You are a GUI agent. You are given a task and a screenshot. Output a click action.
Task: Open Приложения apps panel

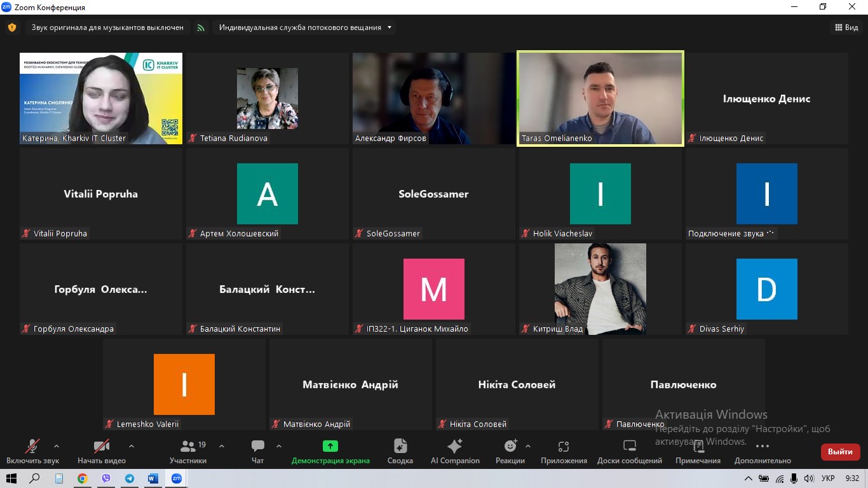[564, 452]
